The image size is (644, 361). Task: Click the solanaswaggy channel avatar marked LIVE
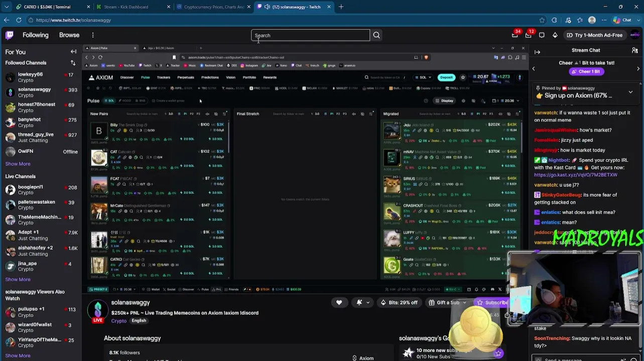click(98, 311)
